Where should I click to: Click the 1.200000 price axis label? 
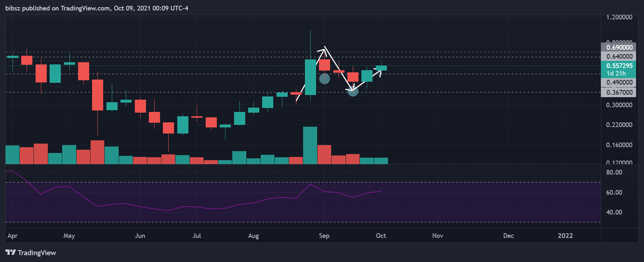pos(619,17)
